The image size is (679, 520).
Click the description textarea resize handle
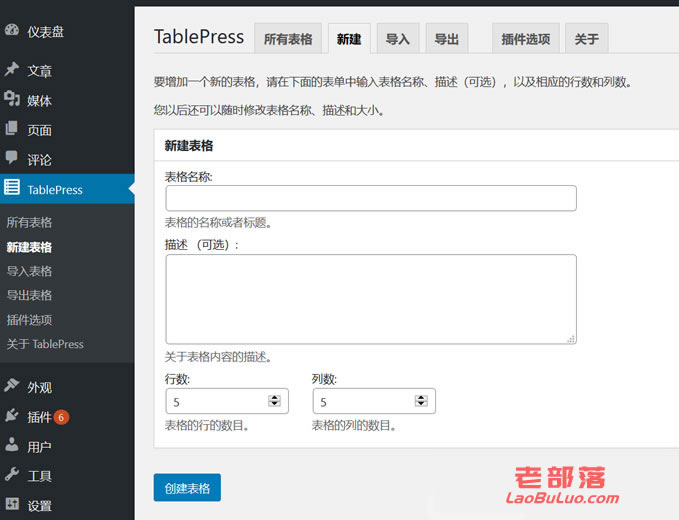[x=571, y=339]
